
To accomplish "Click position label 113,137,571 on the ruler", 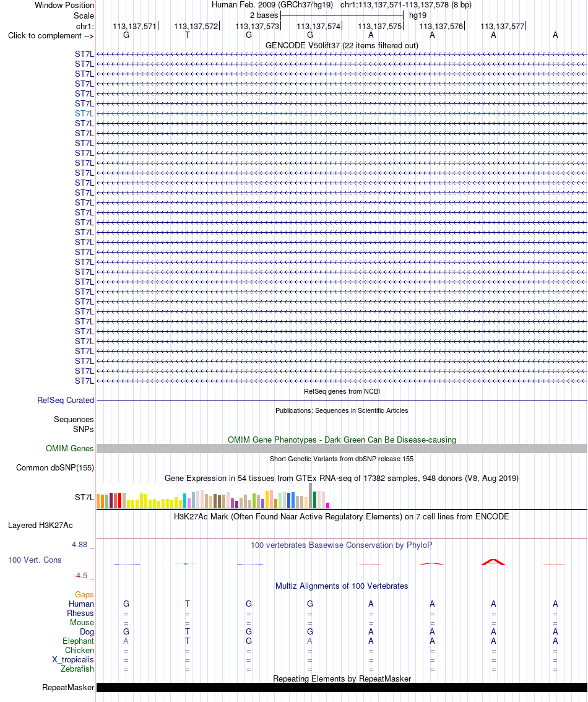I will (x=134, y=27).
